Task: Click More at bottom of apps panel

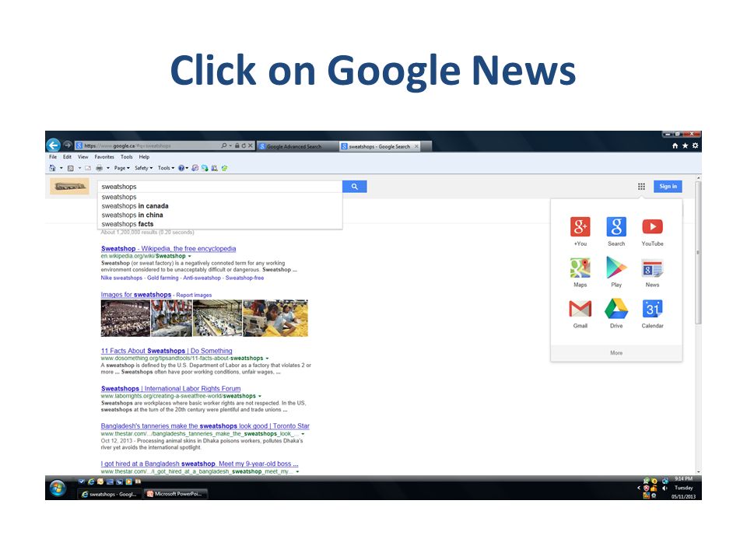Action: 616,353
